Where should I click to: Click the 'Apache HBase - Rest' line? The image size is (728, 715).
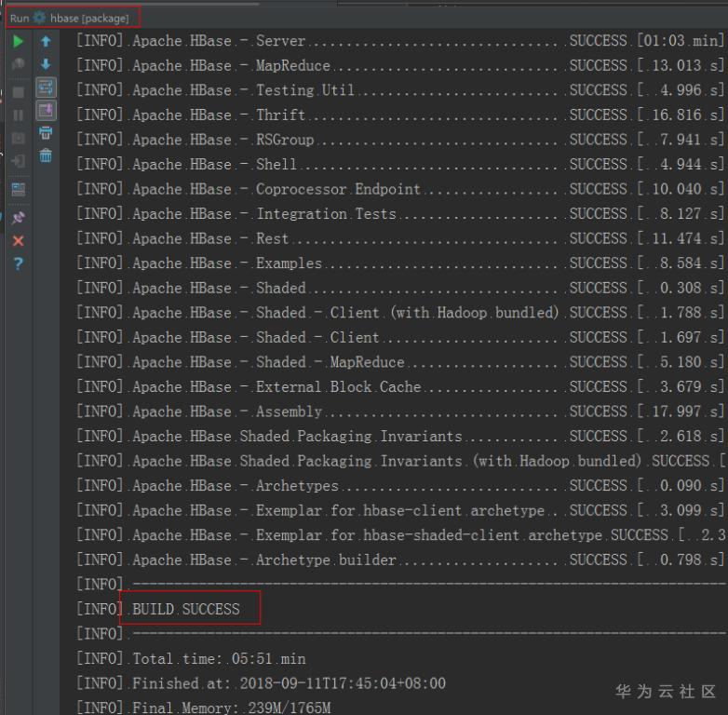[400, 238]
